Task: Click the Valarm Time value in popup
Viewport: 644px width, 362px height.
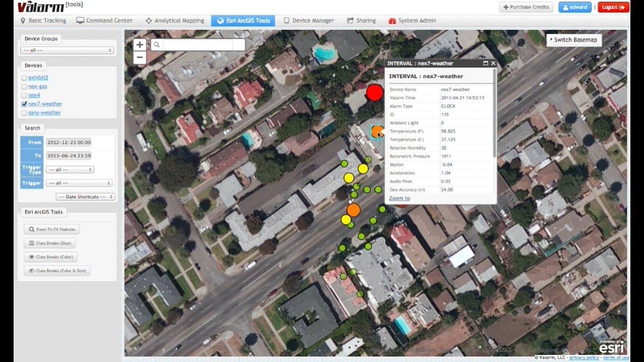Action: 462,98
